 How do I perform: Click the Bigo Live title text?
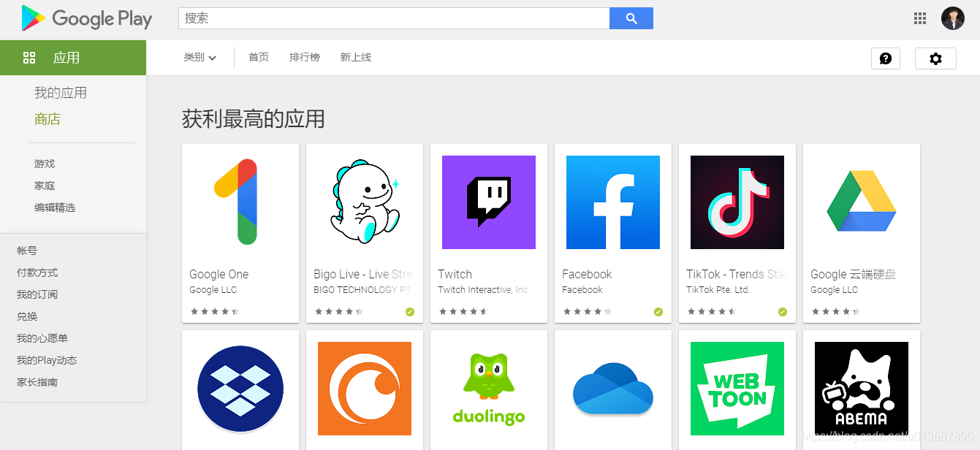363,274
